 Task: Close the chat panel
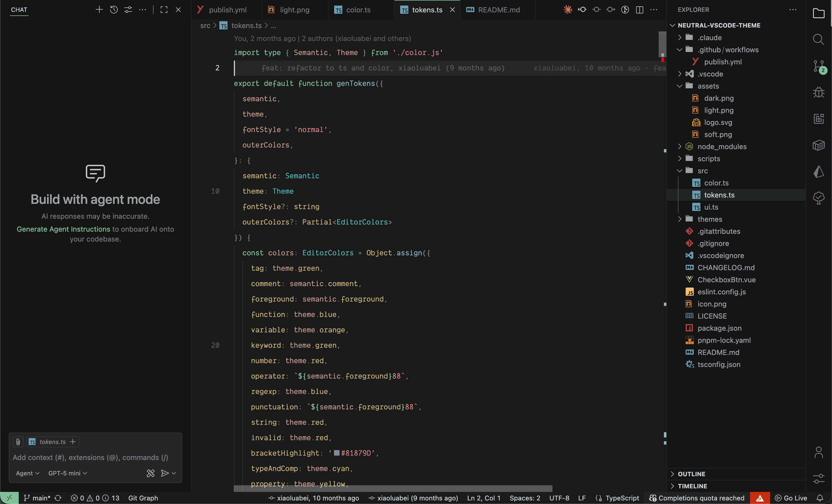click(x=178, y=9)
